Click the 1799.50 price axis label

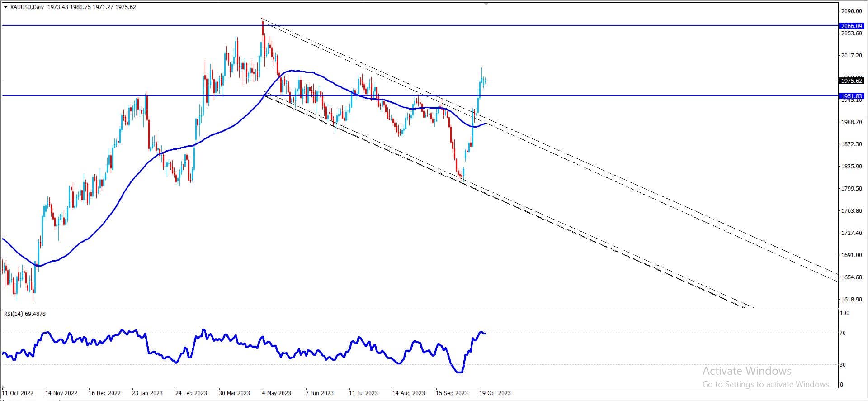851,188
